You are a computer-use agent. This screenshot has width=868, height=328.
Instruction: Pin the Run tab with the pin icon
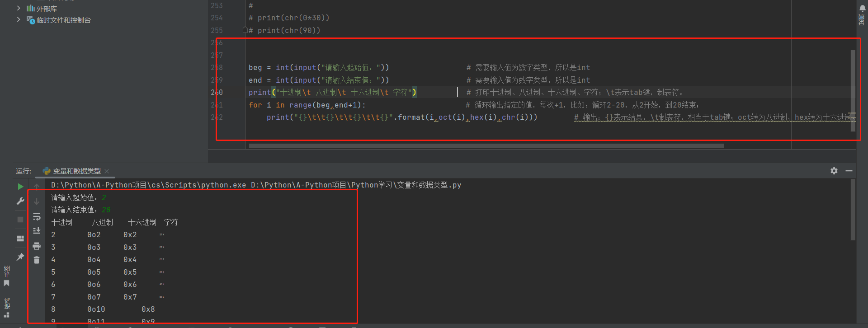[20, 257]
